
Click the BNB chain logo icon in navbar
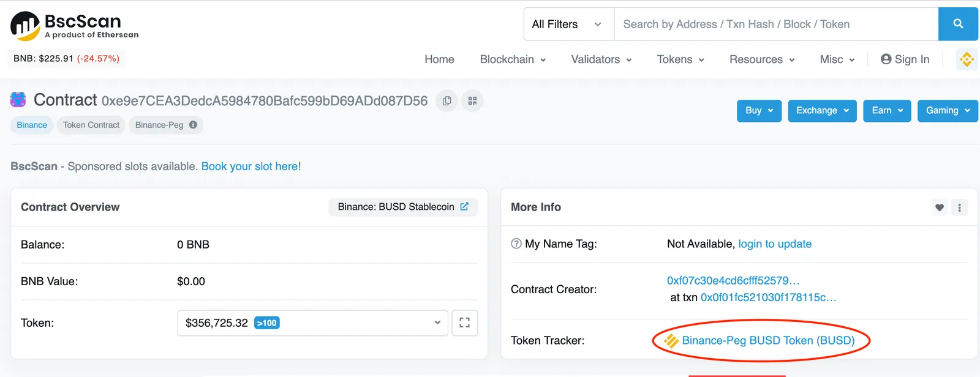tap(967, 59)
